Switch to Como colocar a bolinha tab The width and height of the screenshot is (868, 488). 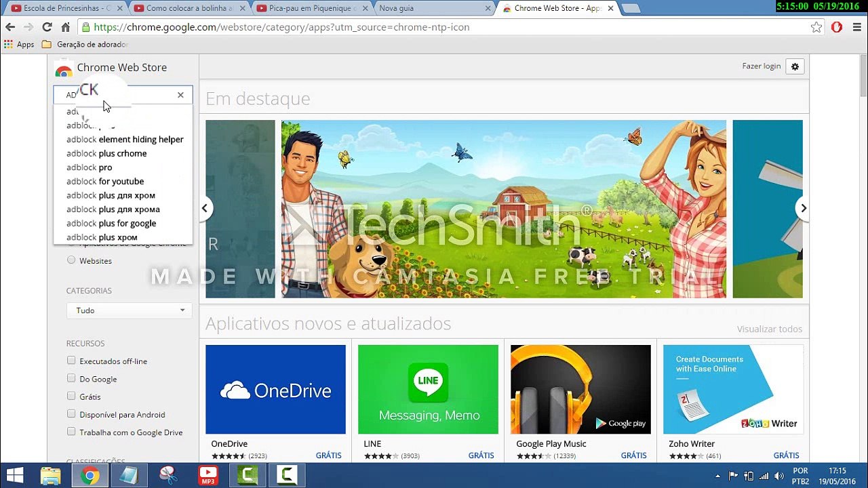(188, 9)
